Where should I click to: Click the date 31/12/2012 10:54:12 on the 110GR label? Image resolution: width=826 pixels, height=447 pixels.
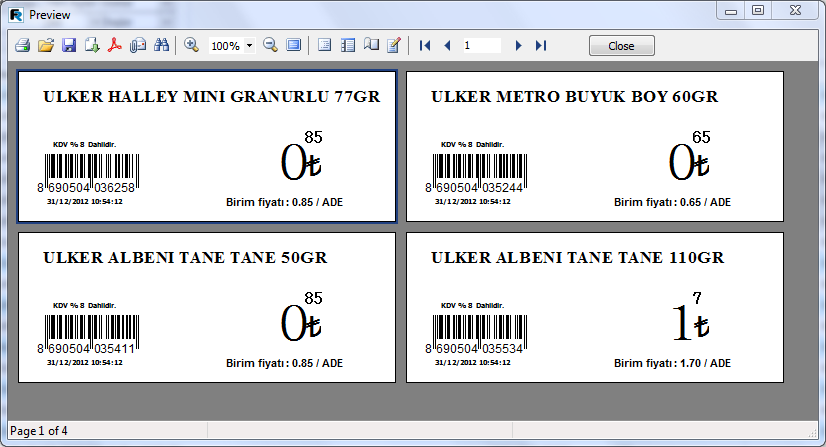tap(473, 362)
